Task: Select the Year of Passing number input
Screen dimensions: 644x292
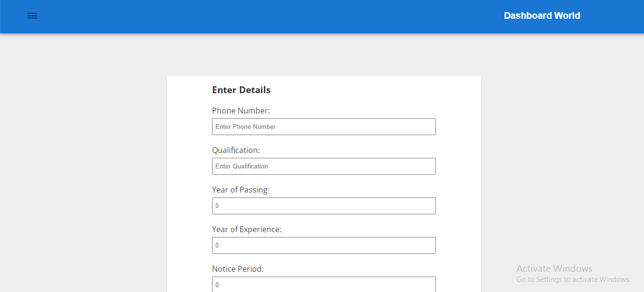Action: [x=324, y=206]
